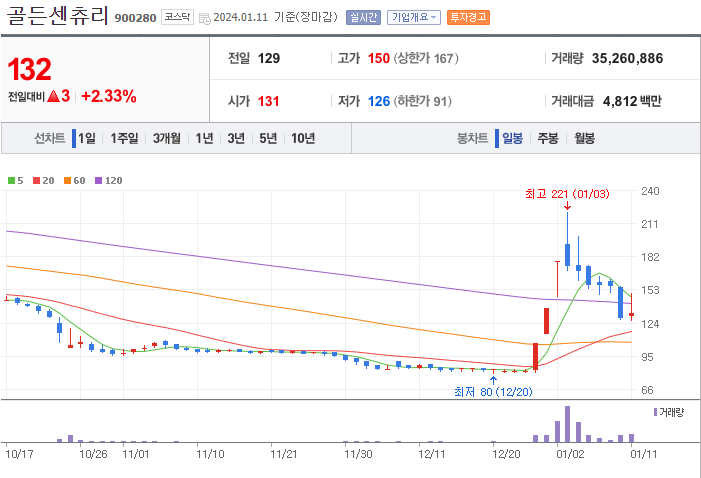Click the 153 price axis label
This screenshot has width=701, height=478.
pyautogui.click(x=650, y=290)
